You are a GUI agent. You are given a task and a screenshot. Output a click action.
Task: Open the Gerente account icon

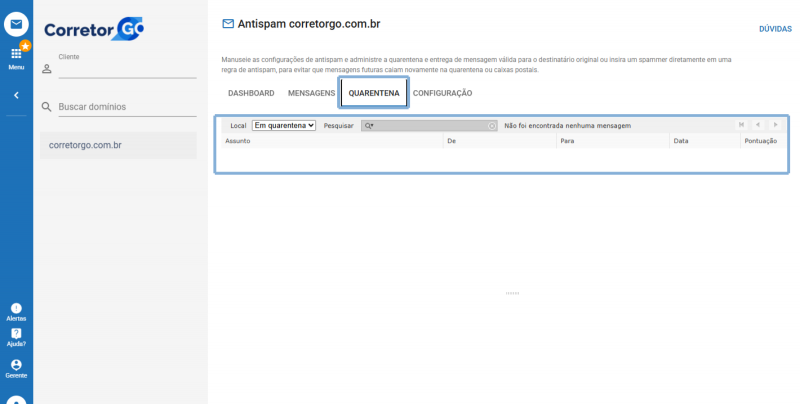tap(16, 365)
